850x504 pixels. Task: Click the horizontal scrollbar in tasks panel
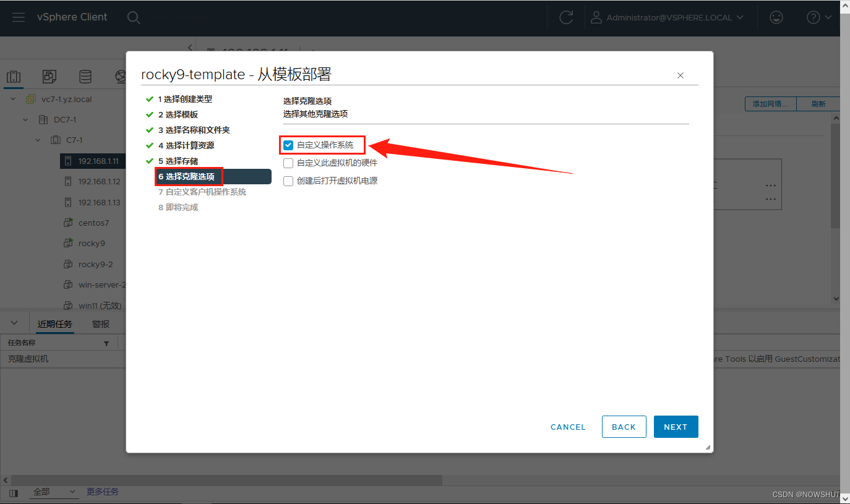(226, 481)
